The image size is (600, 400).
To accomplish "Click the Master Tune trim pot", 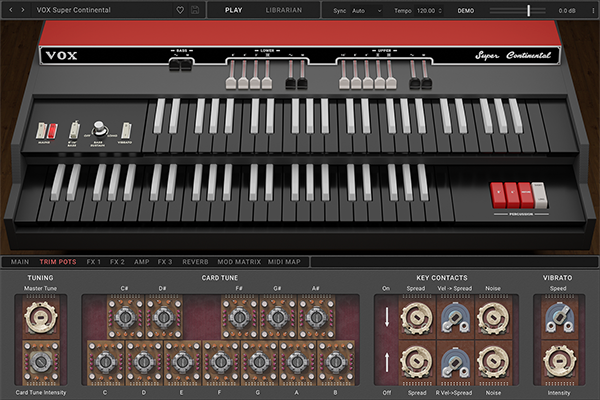I will [41, 317].
